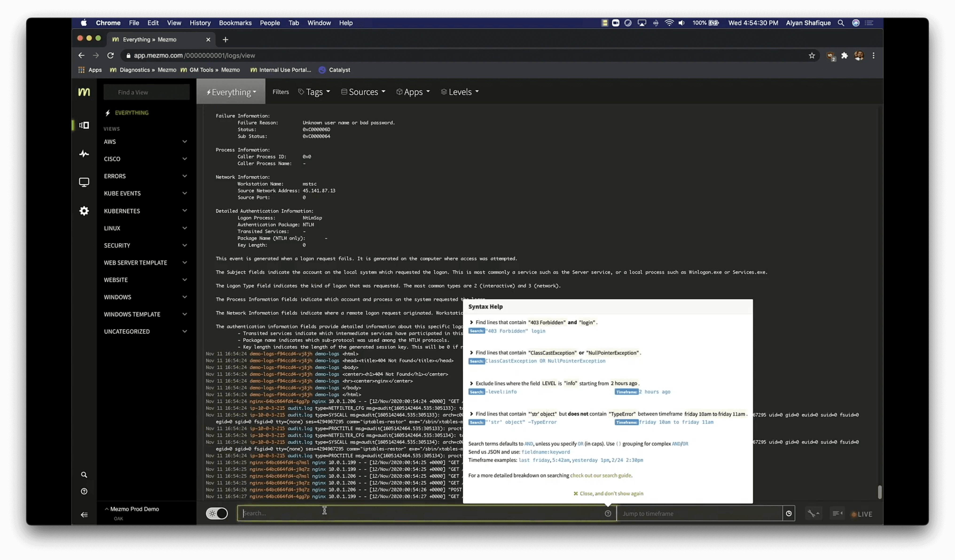Click the question mark inside the search bar
Viewport: 955px width, 560px height.
[608, 513]
